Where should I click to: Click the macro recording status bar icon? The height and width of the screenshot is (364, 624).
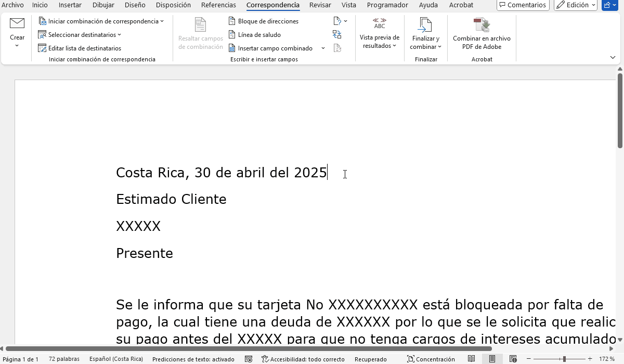[x=249, y=359]
